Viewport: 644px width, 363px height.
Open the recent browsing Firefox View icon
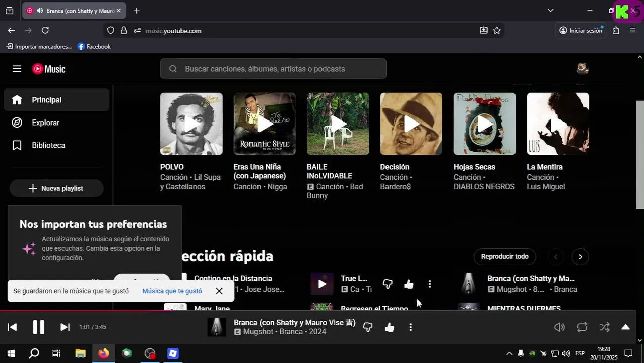[x=9, y=11]
